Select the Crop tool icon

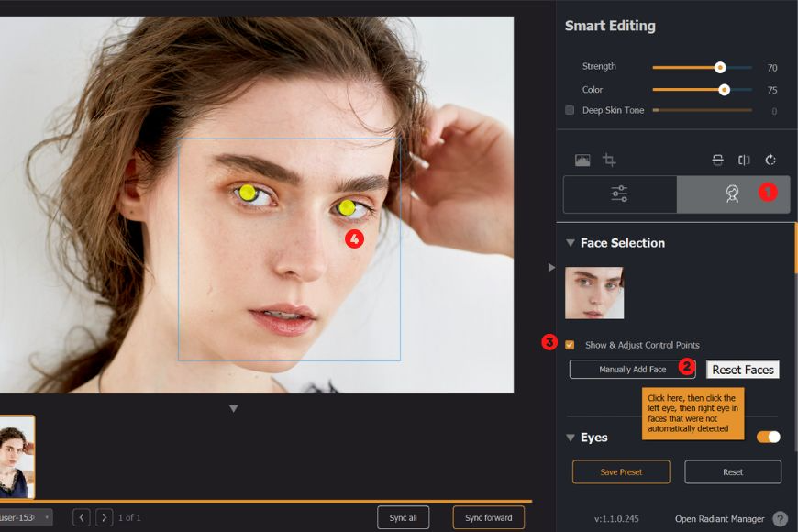tap(609, 160)
